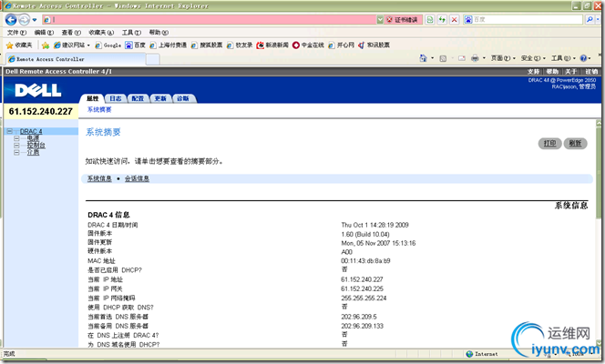
Task: Open the 百度 favorites bar link
Action: [x=135, y=45]
